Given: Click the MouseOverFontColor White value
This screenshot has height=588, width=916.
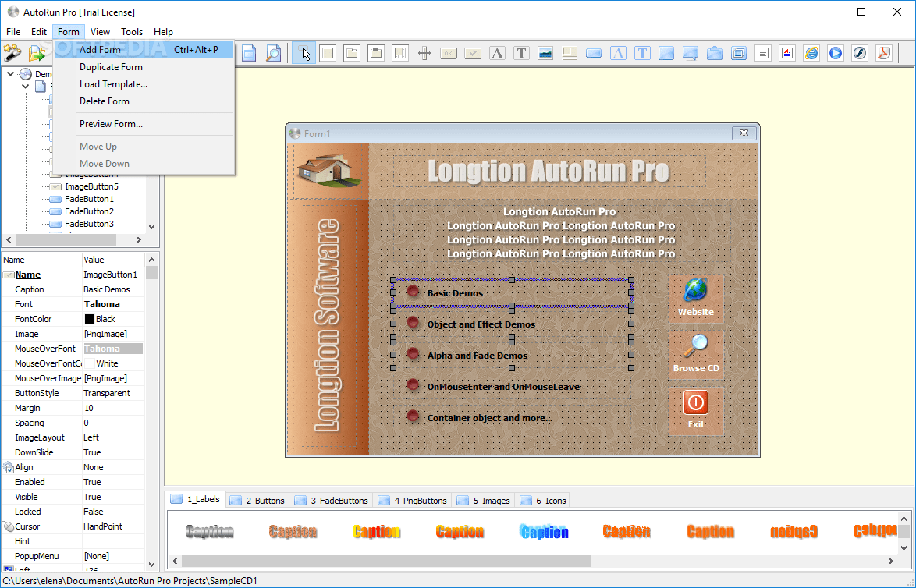Looking at the screenshot, I should [113, 363].
